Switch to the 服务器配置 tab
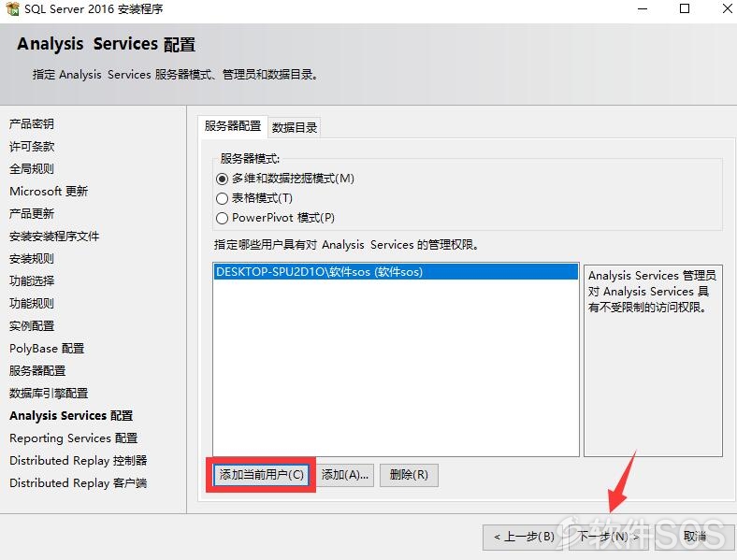Screen dimensions: 737x560 click(233, 126)
